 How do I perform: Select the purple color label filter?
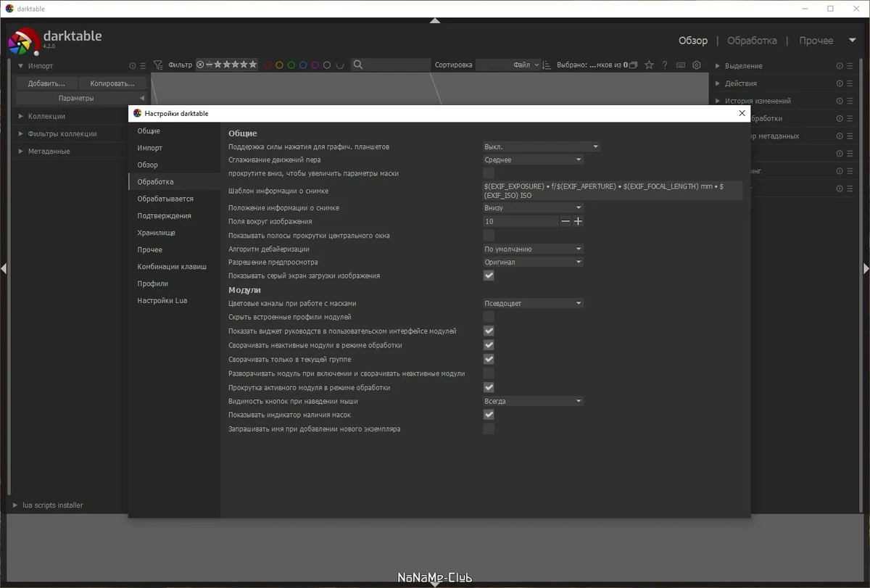[315, 65]
